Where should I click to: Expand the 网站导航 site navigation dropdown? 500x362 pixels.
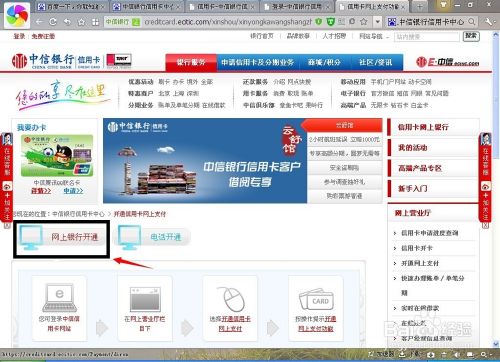pyautogui.click(x=374, y=36)
